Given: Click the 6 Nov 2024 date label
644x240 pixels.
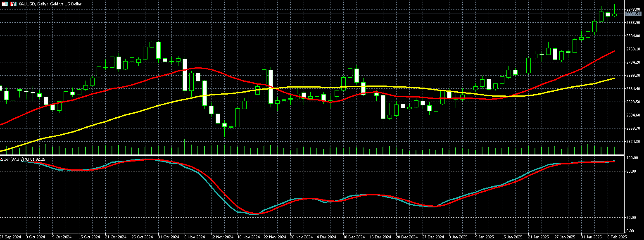Looking at the screenshot, I should (195, 237).
